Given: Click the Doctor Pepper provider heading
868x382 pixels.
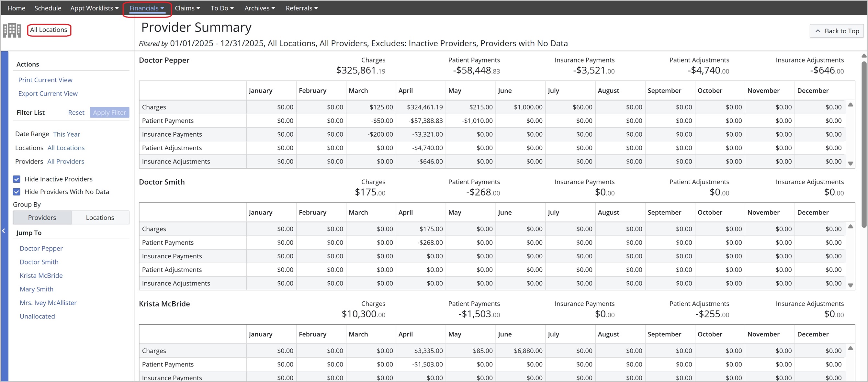Looking at the screenshot, I should (164, 60).
